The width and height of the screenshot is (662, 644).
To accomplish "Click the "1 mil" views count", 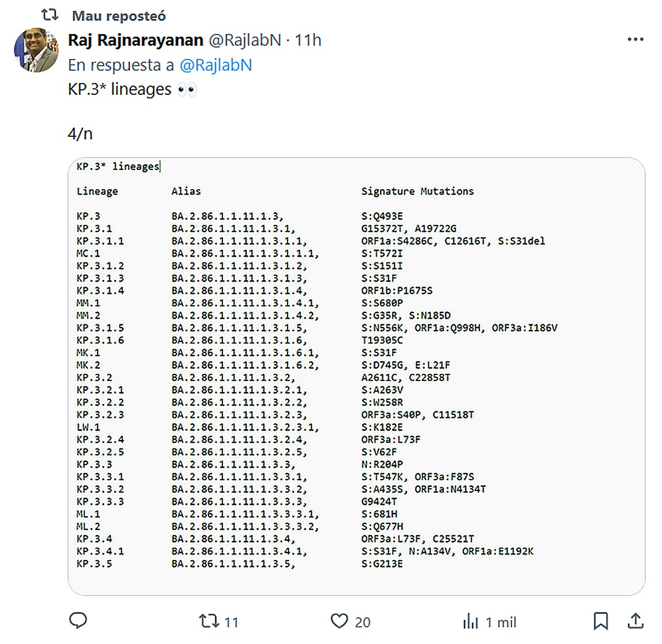I will 501,622.
